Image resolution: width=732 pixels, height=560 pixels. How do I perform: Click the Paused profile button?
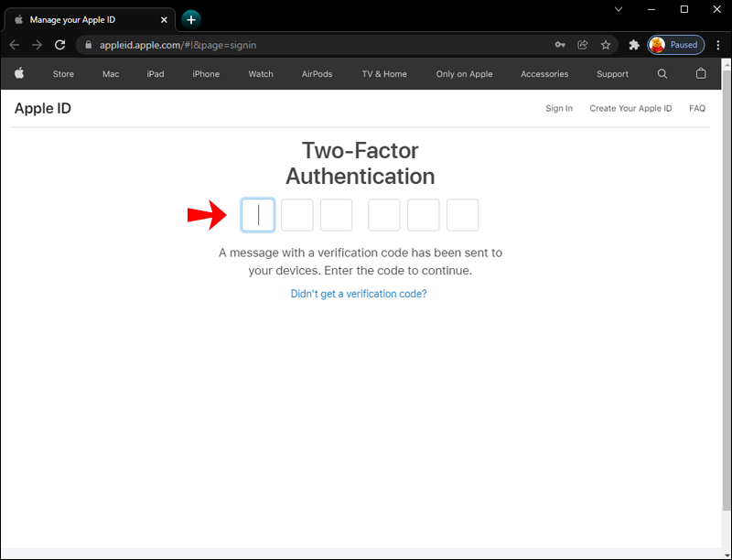tap(675, 45)
